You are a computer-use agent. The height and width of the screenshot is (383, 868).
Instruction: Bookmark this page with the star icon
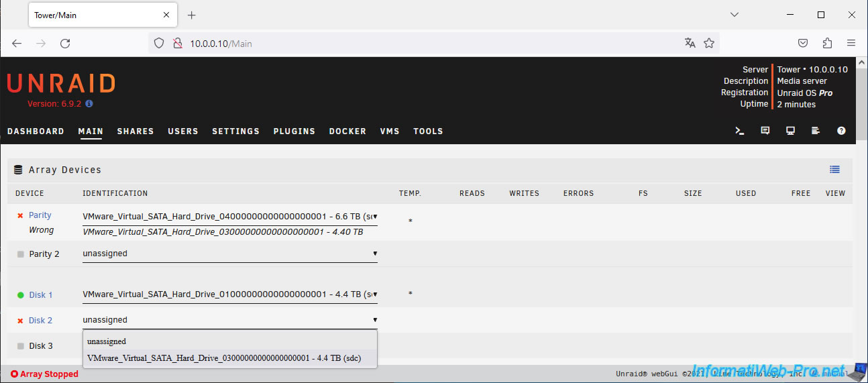pyautogui.click(x=709, y=43)
